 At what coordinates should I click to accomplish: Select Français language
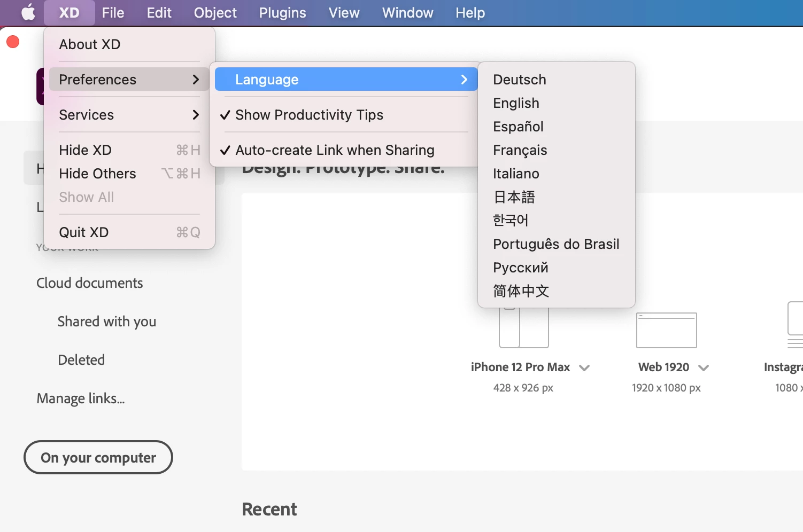click(x=557, y=150)
